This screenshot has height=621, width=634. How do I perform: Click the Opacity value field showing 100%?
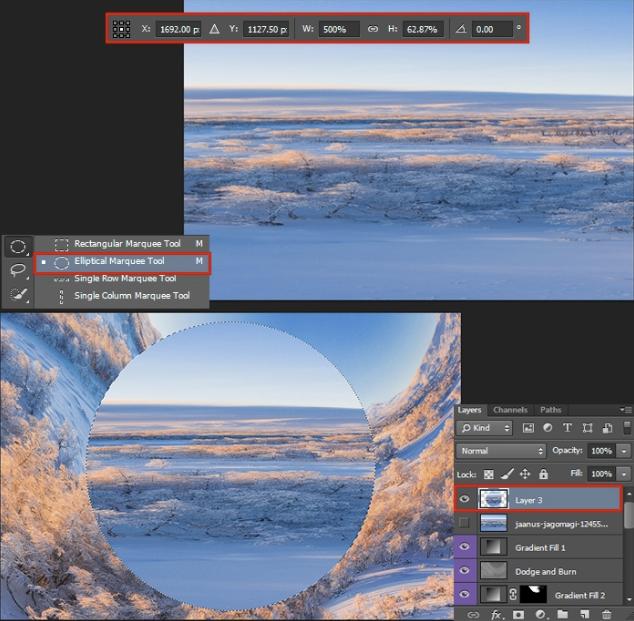(x=602, y=451)
